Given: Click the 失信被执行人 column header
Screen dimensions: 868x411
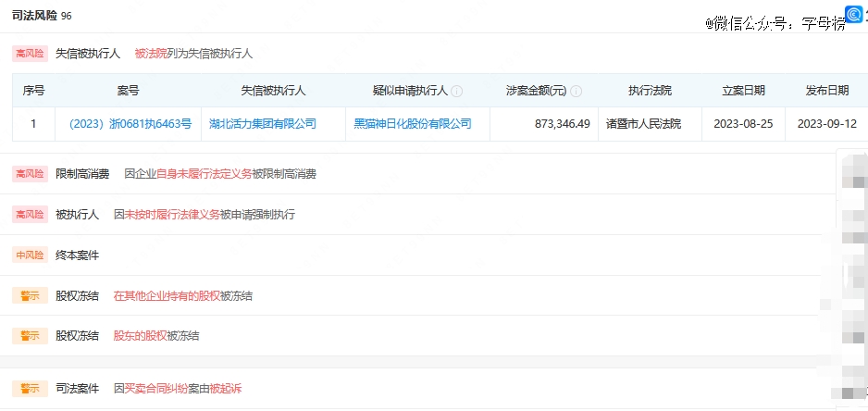Looking at the screenshot, I should [x=274, y=91].
